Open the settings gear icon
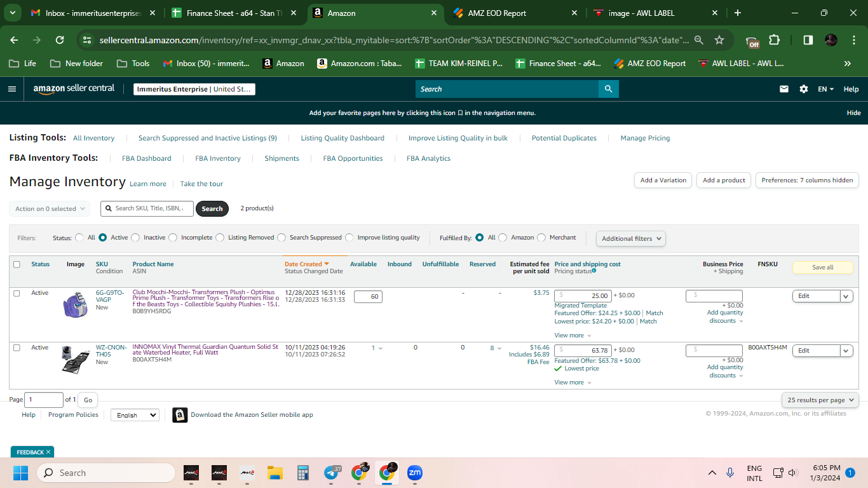868x488 pixels. pos(804,89)
